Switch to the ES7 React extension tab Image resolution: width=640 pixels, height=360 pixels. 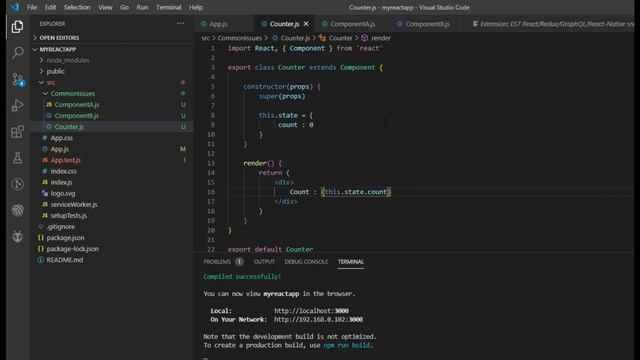(x=553, y=24)
